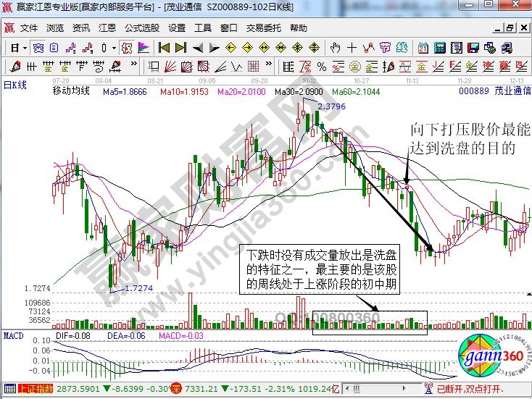Click the red grid table icon

(254, 67)
